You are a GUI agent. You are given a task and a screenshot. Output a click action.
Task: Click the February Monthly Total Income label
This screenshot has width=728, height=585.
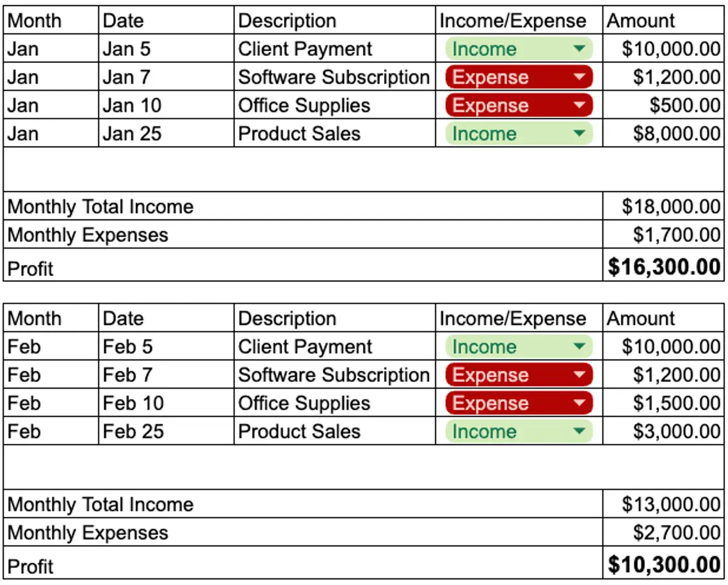pos(101,504)
